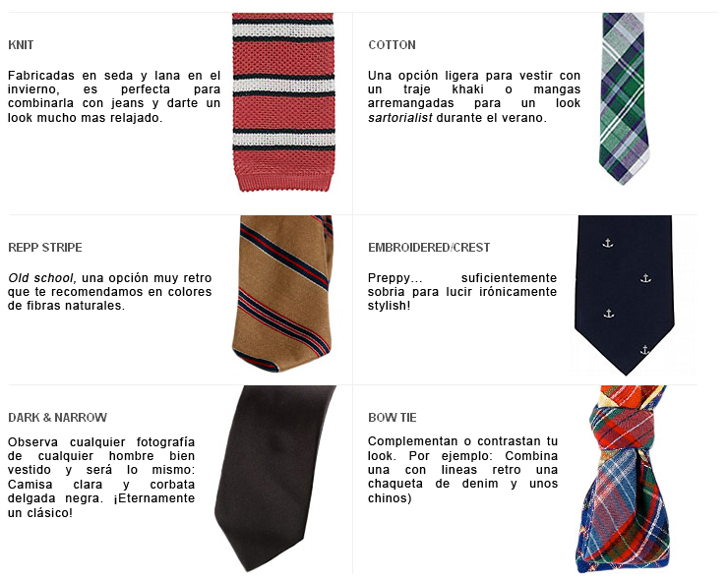Select the colorful plaid bow tie image
Screen dimensions: 728x580
click(x=621, y=480)
